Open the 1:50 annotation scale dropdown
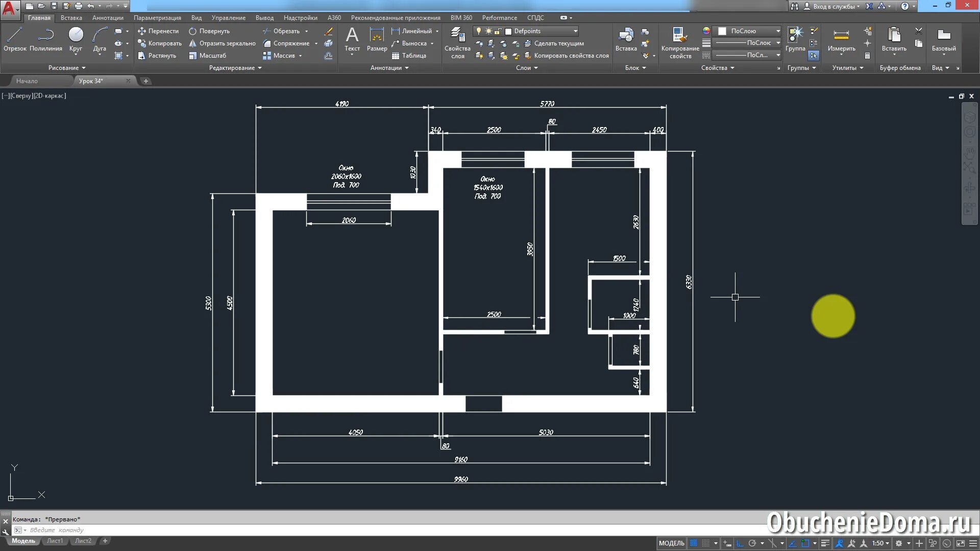This screenshot has height=551, width=980. coord(880,543)
